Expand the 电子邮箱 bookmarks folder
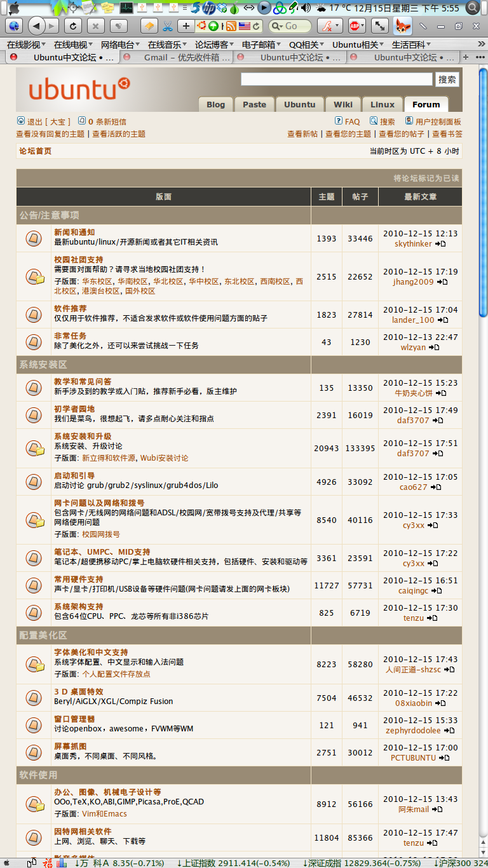The height and width of the screenshot is (868, 488). (x=261, y=44)
